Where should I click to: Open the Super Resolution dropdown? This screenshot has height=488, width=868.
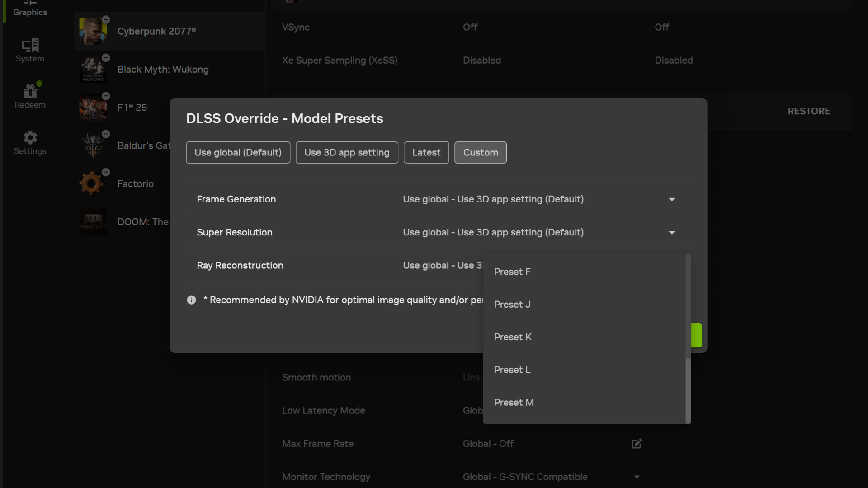pos(672,232)
